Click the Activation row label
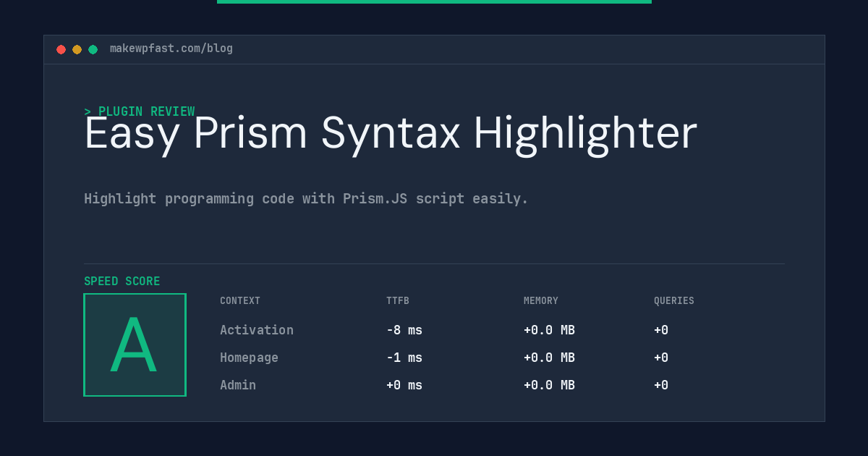The image size is (868, 456). point(257,330)
